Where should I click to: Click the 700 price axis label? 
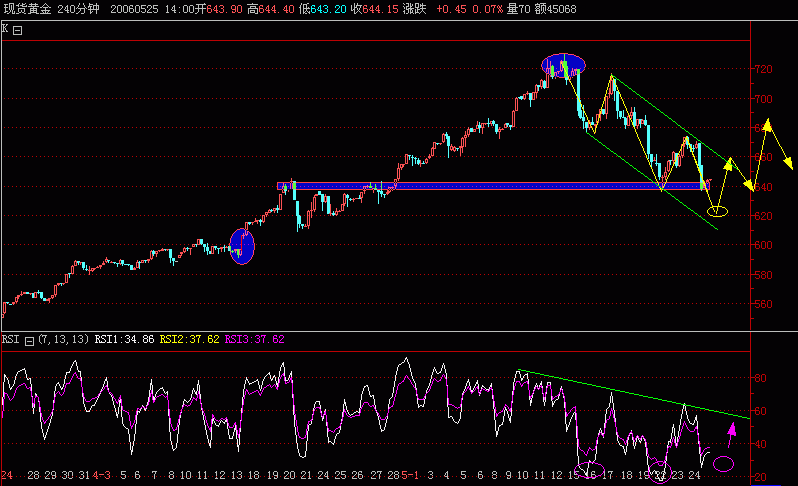coord(763,99)
